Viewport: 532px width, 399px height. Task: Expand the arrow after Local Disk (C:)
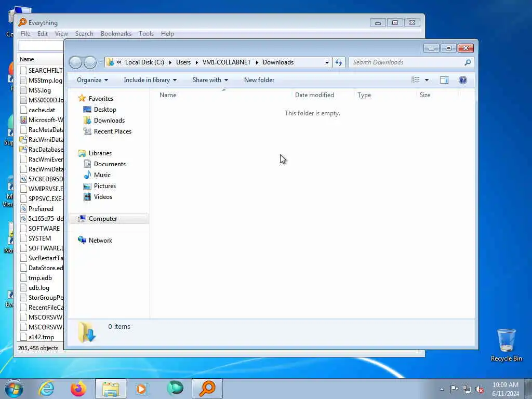(170, 62)
